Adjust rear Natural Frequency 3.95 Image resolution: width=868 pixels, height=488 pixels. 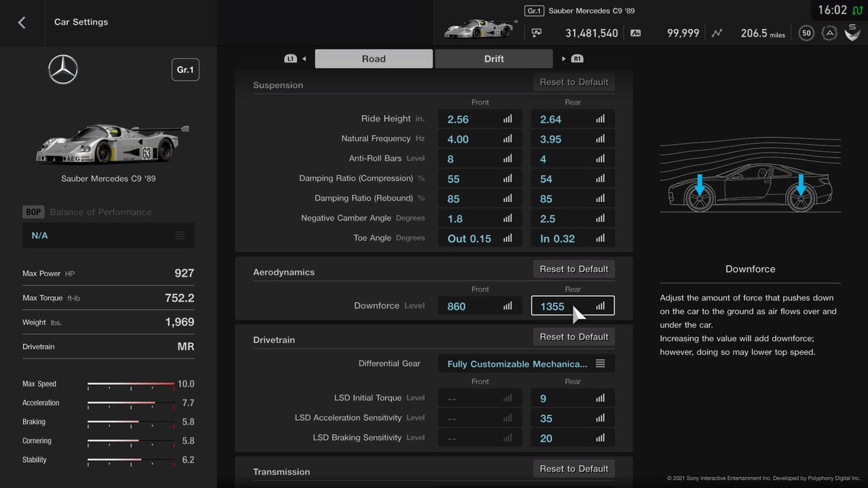pyautogui.click(x=573, y=139)
